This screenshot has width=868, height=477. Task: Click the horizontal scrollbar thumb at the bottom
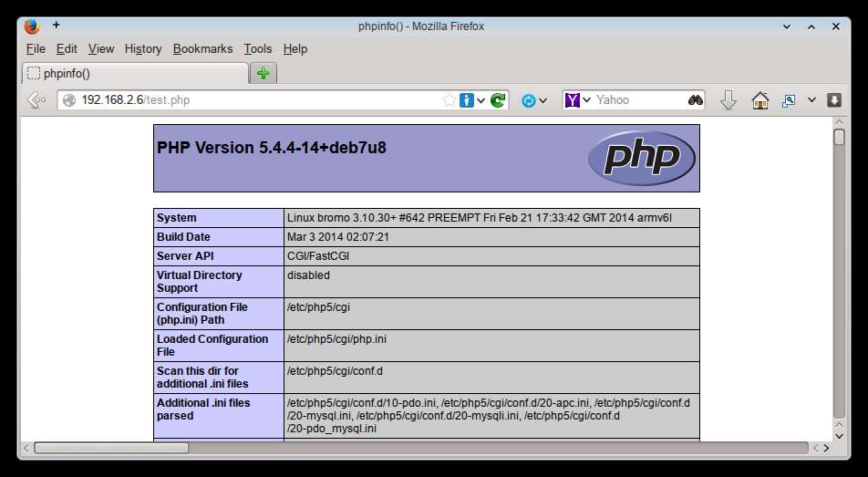pyautogui.click(x=109, y=448)
